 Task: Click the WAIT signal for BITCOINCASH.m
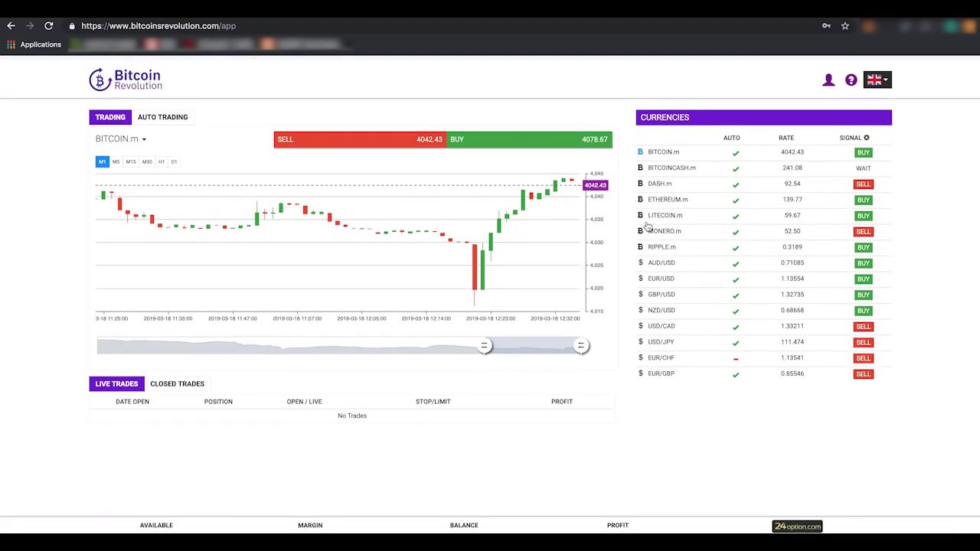tap(864, 168)
